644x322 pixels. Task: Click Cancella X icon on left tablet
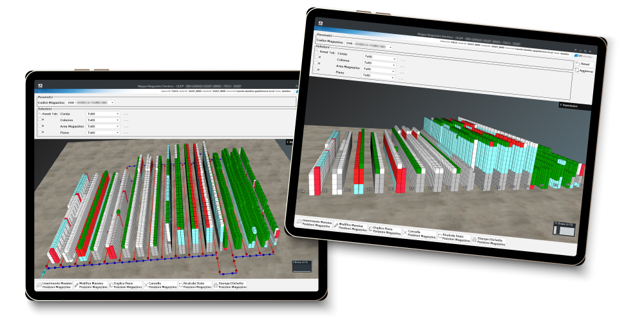pyautogui.click(x=146, y=285)
